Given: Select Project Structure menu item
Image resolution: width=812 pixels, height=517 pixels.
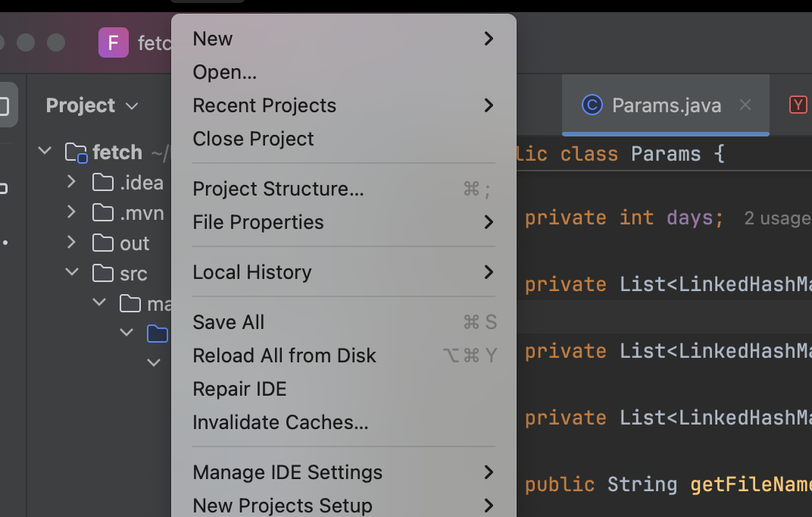Looking at the screenshot, I should 278,189.
